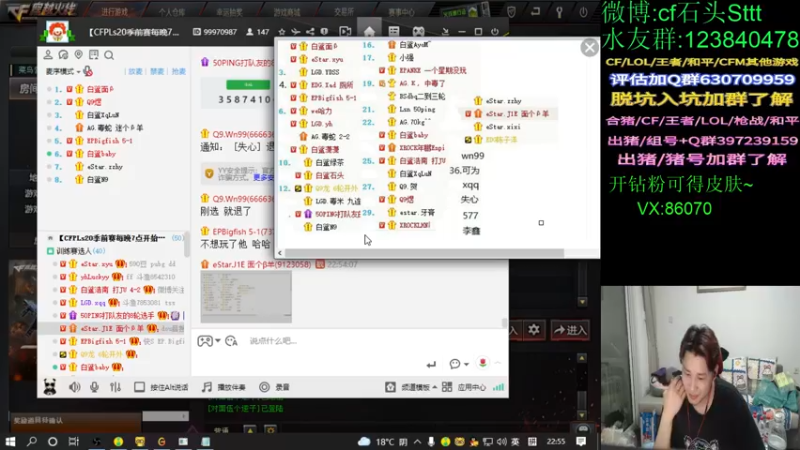The width and height of the screenshot is (800, 450).
Task: Collapse the 【CFPLs20季前赛每晚7点开始 channel node
Action: pyautogui.click(x=51, y=238)
